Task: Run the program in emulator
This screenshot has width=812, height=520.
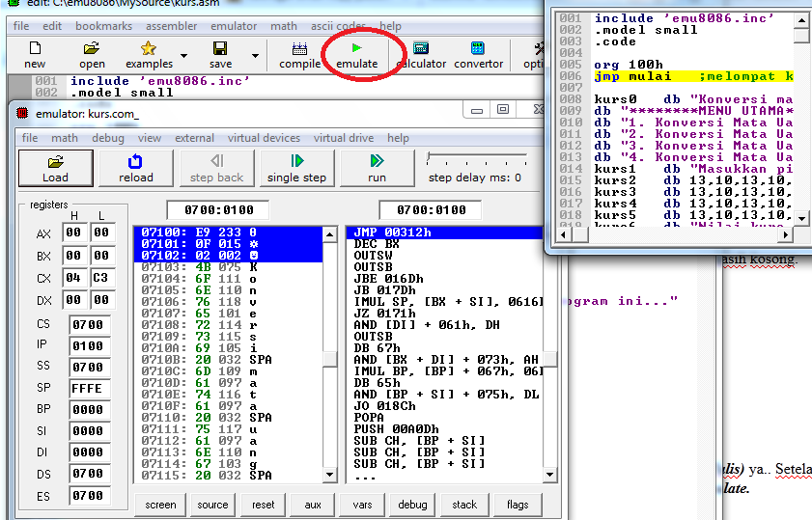Action: point(377,168)
